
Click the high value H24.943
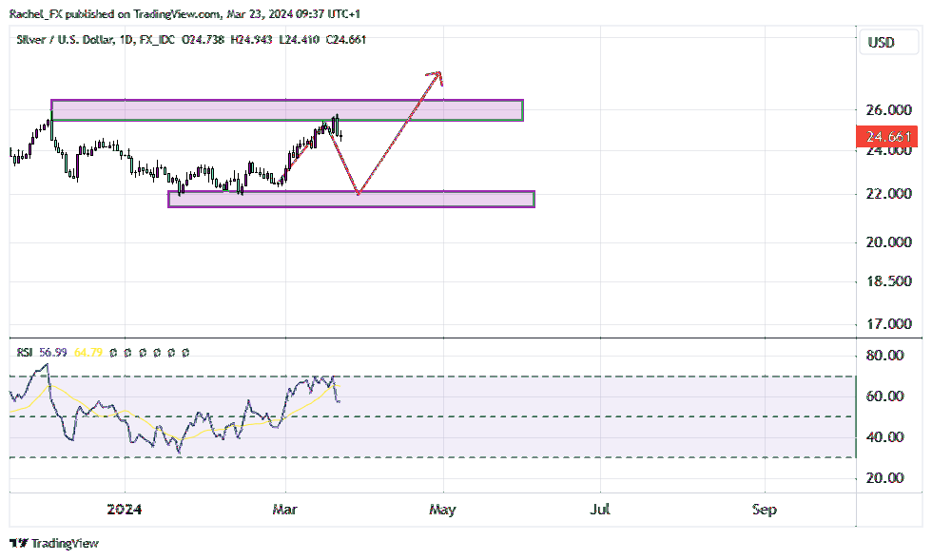pyautogui.click(x=251, y=40)
